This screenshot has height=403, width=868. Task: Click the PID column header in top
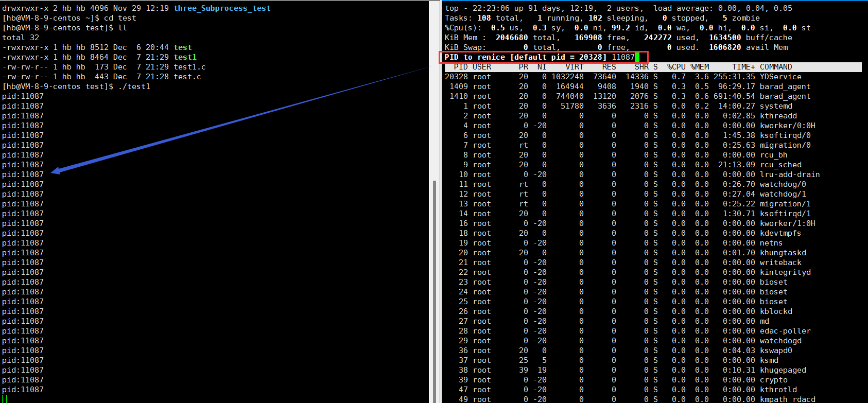461,67
